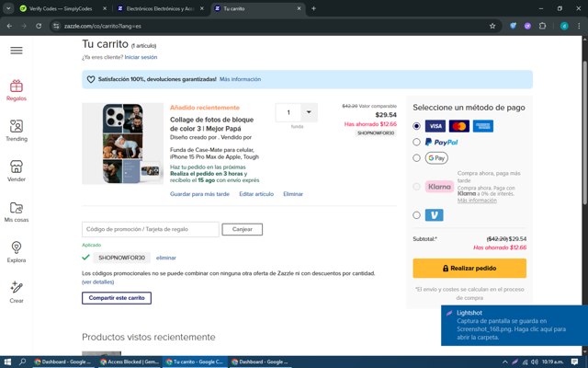Open Trending in the sidebar
The width and height of the screenshot is (588, 368).
point(17,131)
